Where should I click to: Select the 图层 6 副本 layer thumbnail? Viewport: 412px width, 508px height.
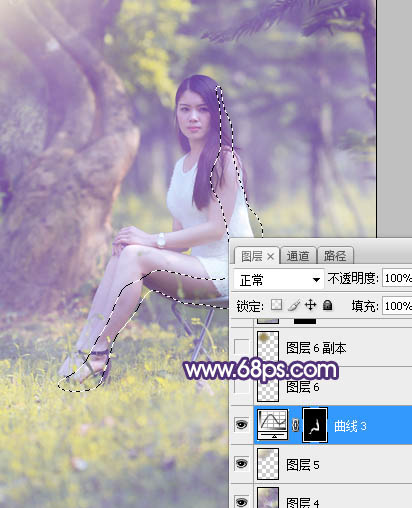coord(268,347)
